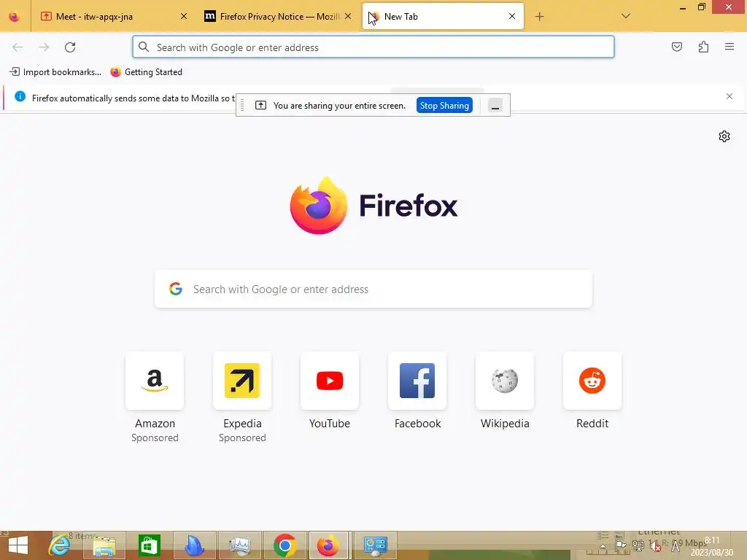Screen dimensions: 747x560
Task: Grab the sharing bar drag handle
Action: [x=242, y=105]
